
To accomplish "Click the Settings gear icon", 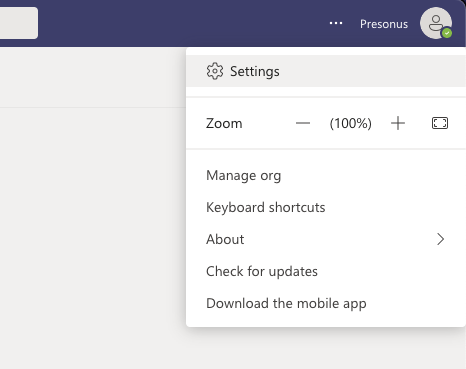I will click(215, 71).
